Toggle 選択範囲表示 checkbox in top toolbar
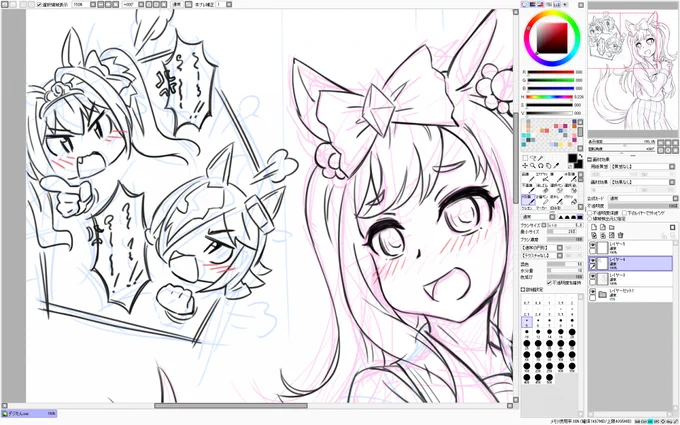Image resolution: width=680 pixels, height=425 pixels. (x=39, y=4)
